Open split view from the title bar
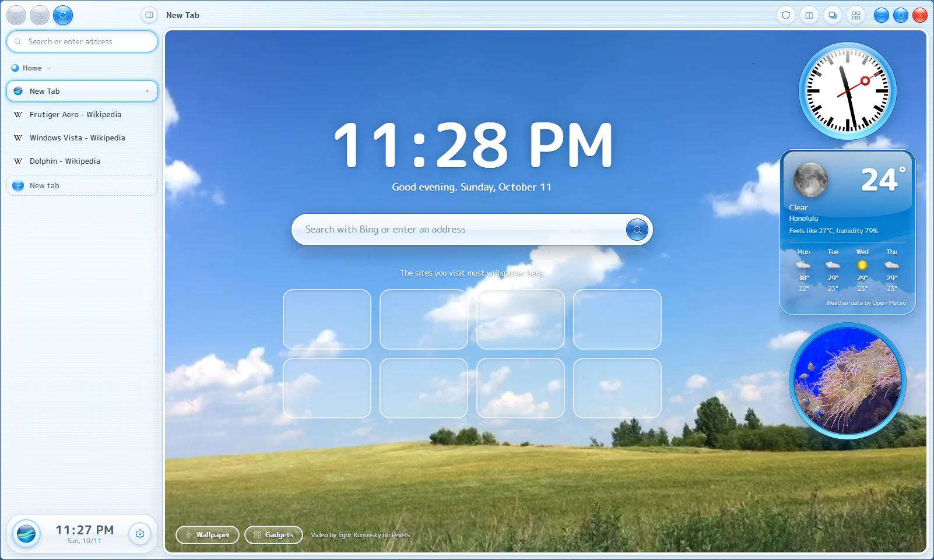 [809, 15]
